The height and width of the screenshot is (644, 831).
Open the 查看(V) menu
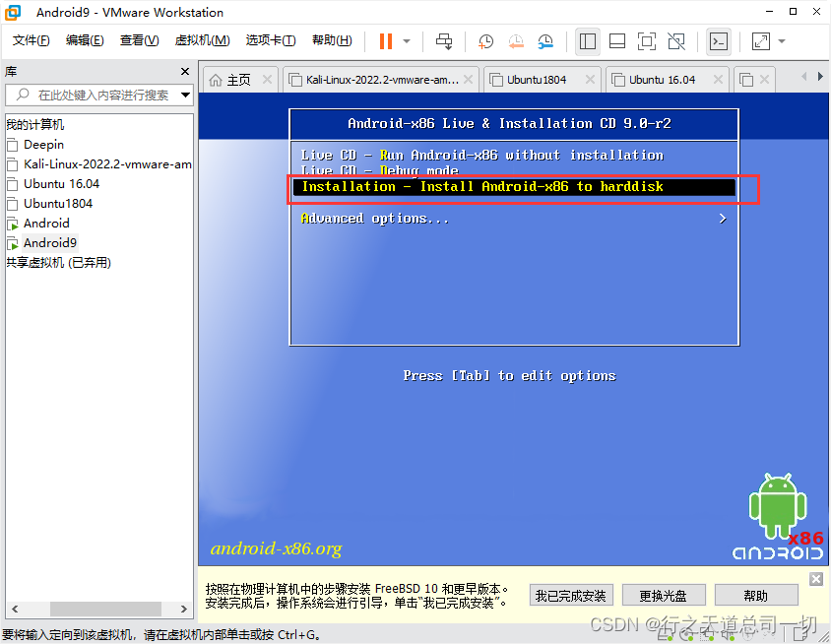coord(139,40)
